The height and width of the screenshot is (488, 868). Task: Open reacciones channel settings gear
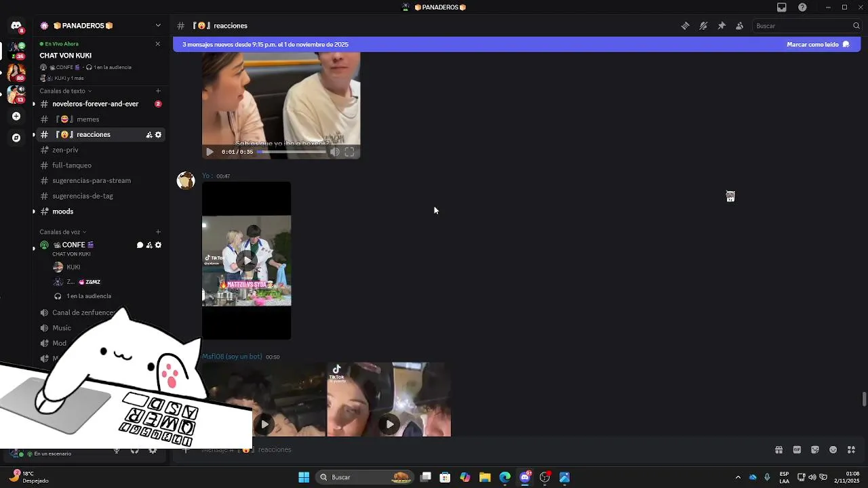pyautogui.click(x=158, y=135)
